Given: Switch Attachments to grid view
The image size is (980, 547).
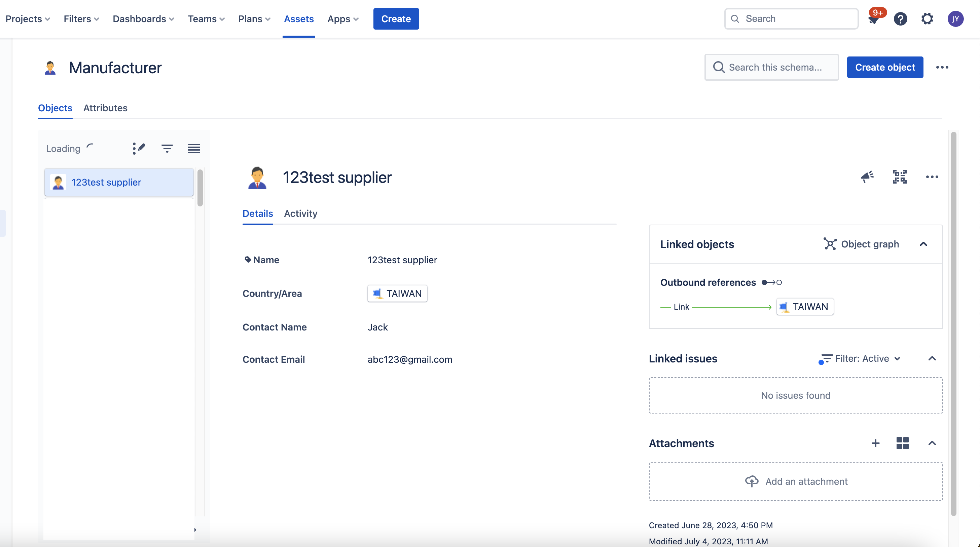Looking at the screenshot, I should tap(902, 443).
